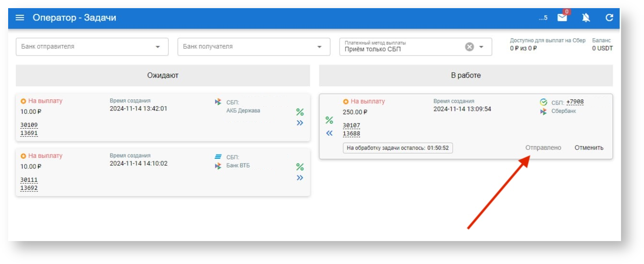Click the Банк ВТБ label
Image resolution: width=644 pixels, height=264 pixels.
coord(238,166)
